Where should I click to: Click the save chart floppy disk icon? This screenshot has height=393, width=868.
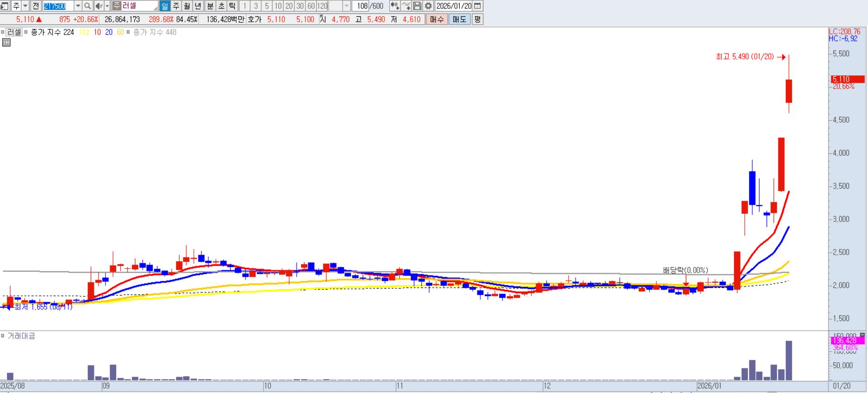(x=417, y=6)
